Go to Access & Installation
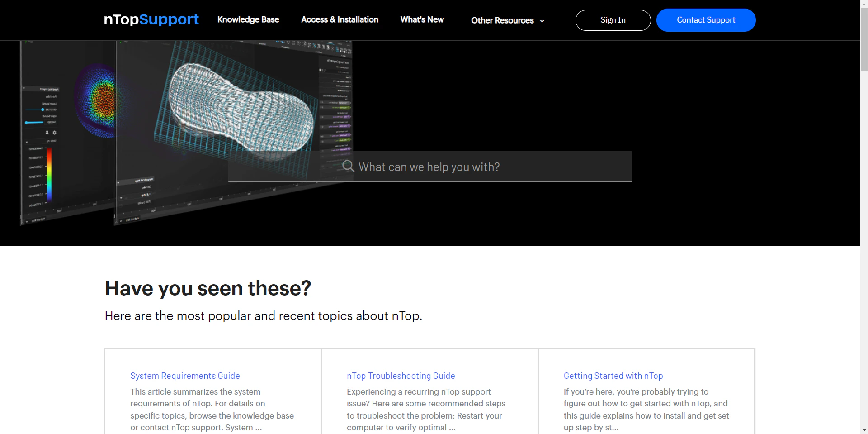 340,19
